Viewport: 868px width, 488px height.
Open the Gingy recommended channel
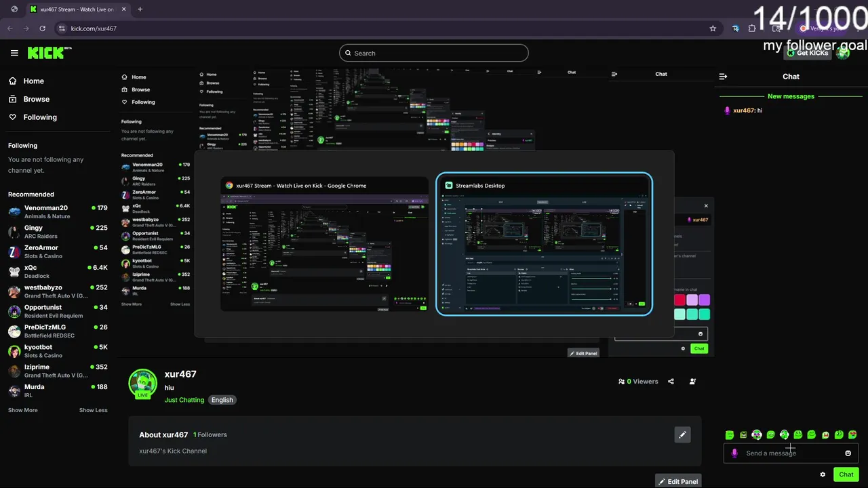[x=58, y=232]
